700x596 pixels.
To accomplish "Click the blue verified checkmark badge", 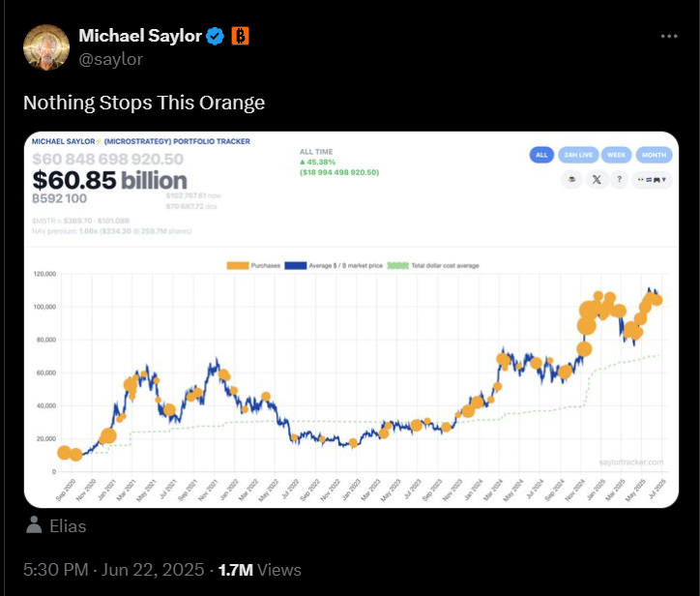I will [x=216, y=36].
